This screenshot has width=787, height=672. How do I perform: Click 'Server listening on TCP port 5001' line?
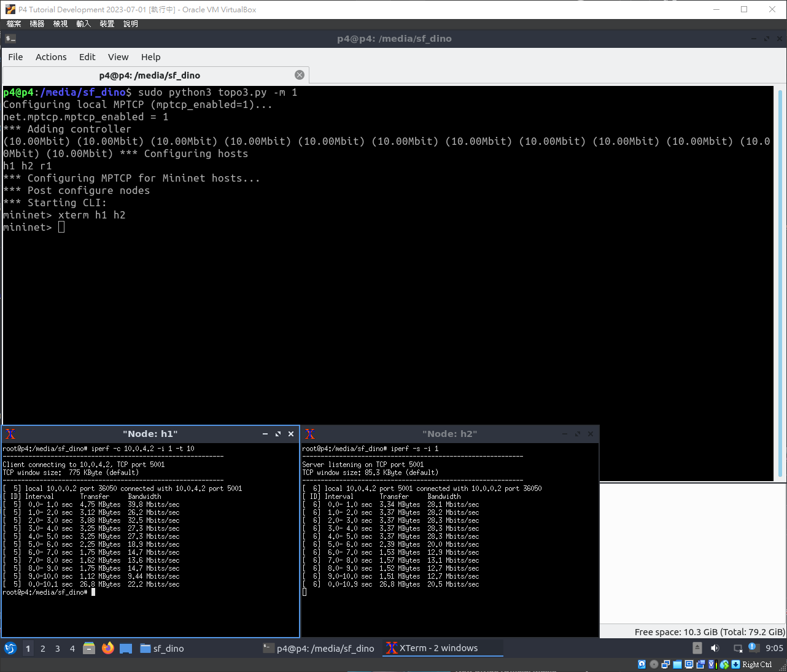363,465
